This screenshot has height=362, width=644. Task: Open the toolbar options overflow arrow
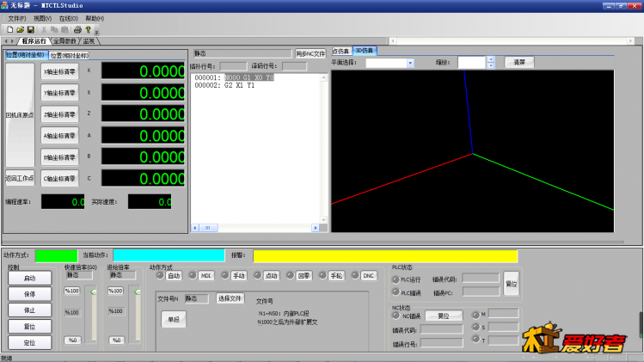coord(97,32)
